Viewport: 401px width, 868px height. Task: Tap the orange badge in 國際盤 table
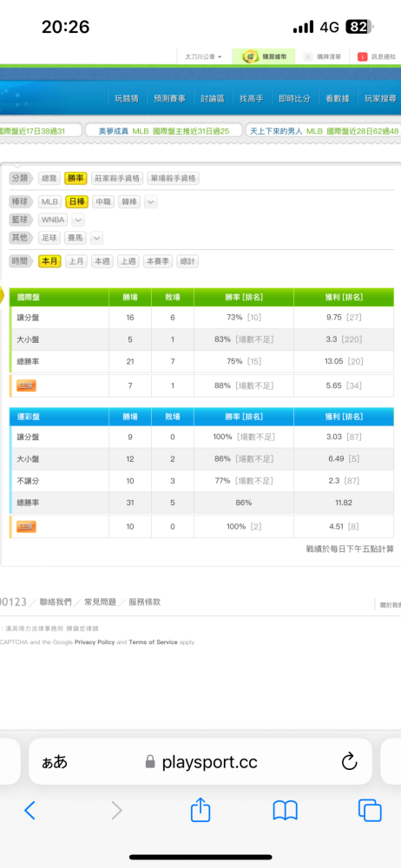[26, 386]
